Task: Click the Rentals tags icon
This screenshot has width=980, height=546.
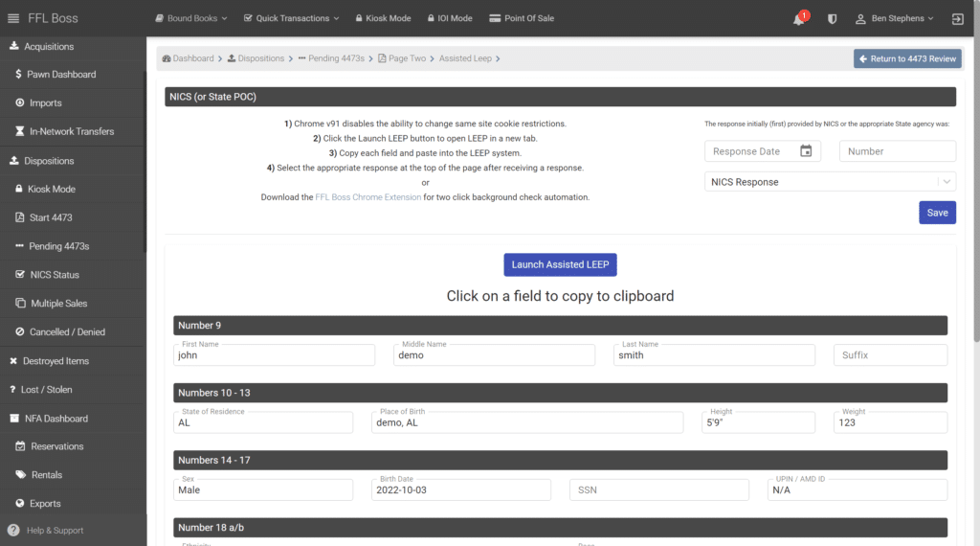Action: [21, 474]
